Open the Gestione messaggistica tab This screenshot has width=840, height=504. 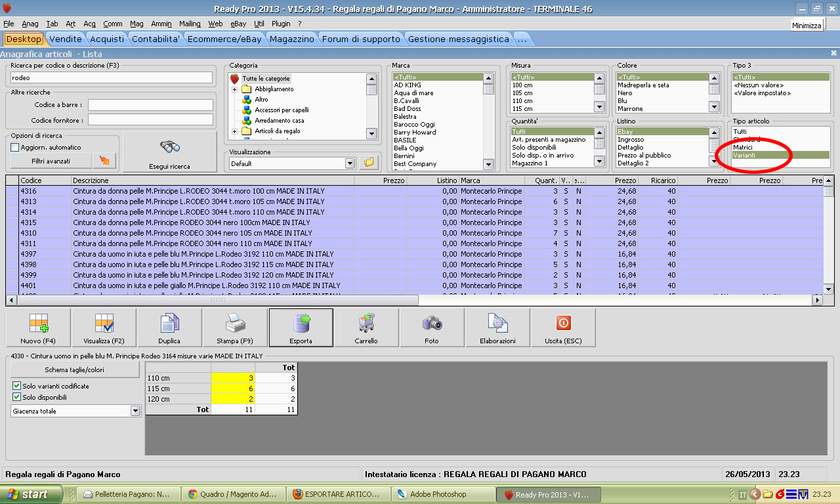[459, 39]
